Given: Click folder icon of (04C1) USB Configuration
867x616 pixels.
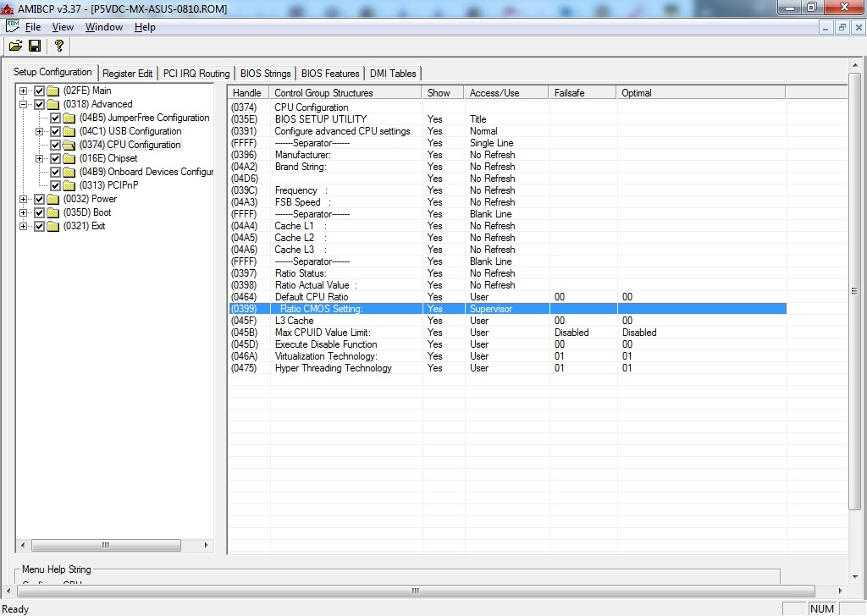Looking at the screenshot, I should tap(69, 131).
